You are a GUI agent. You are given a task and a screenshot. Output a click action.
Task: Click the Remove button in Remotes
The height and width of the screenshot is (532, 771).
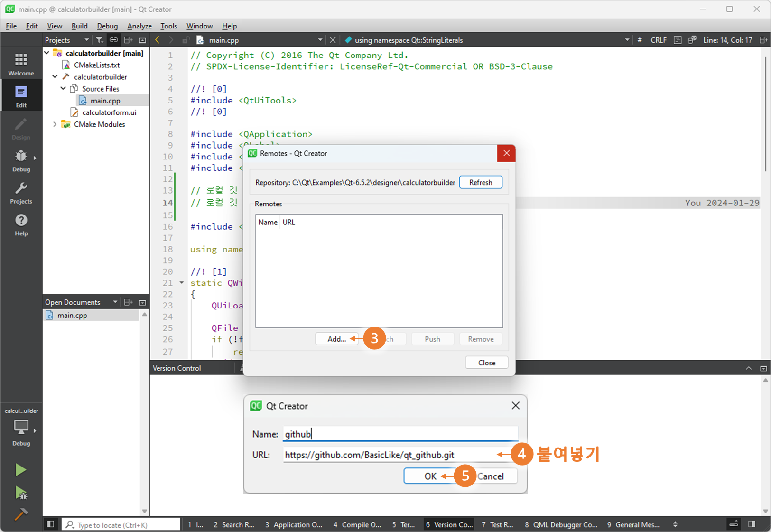coord(481,339)
